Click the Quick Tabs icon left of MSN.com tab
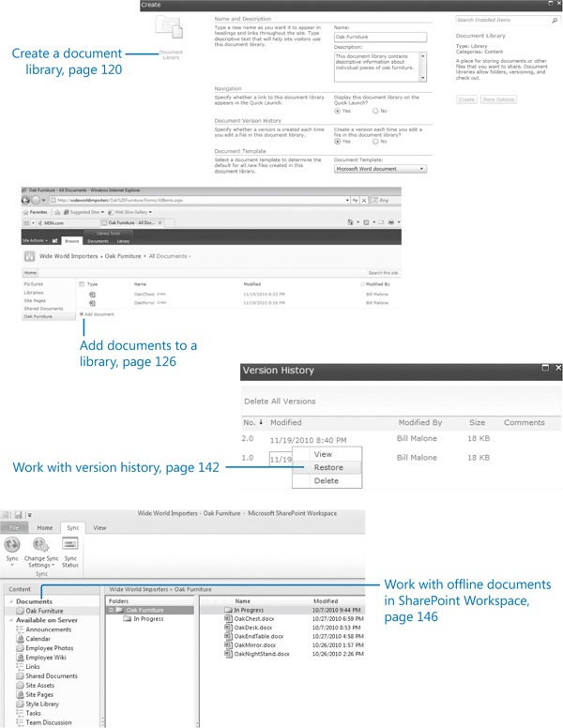Image resolution: width=563 pixels, height=728 pixels. [26, 223]
